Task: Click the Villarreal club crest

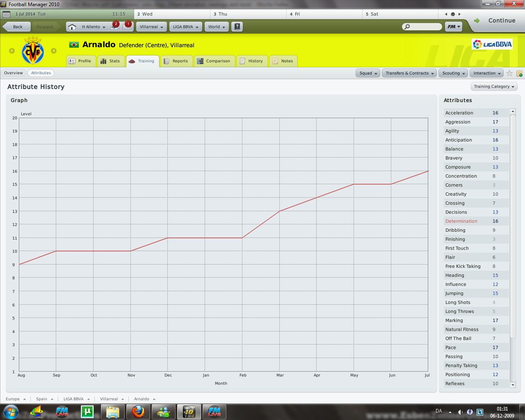Action: point(33,50)
